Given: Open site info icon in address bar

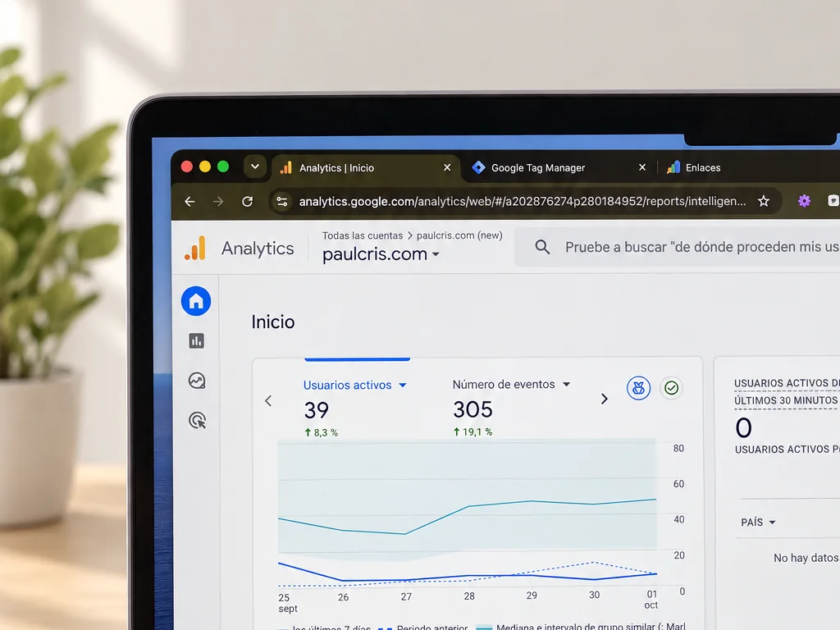Looking at the screenshot, I should [282, 202].
